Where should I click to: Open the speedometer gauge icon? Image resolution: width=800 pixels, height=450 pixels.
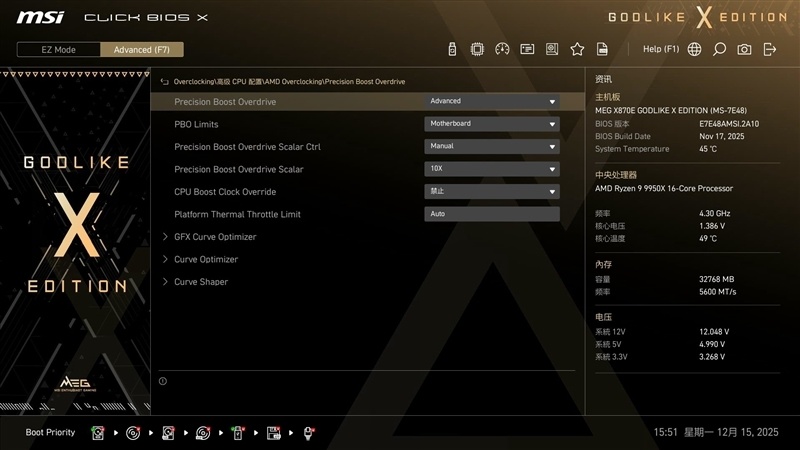pyautogui.click(x=502, y=49)
